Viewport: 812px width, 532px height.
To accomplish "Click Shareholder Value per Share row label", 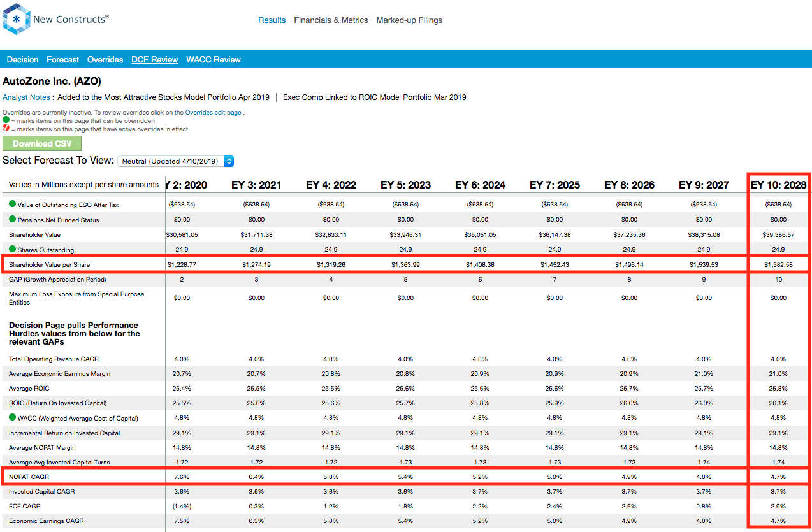I will (48, 264).
